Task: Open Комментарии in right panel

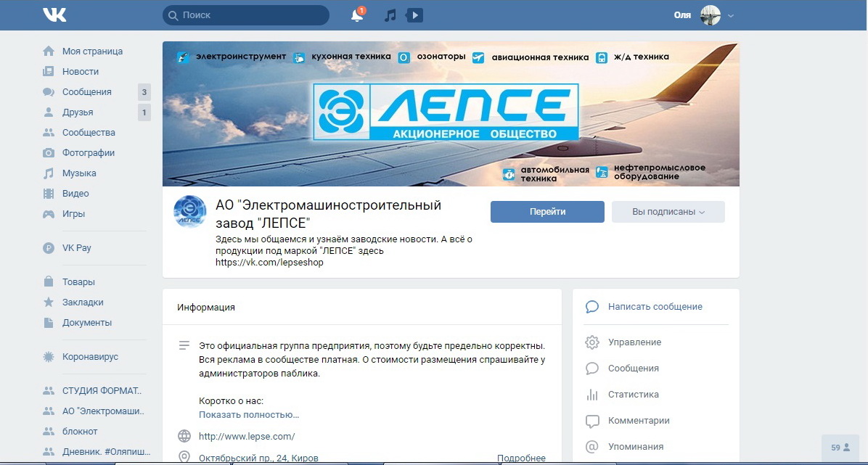Action: click(x=639, y=421)
